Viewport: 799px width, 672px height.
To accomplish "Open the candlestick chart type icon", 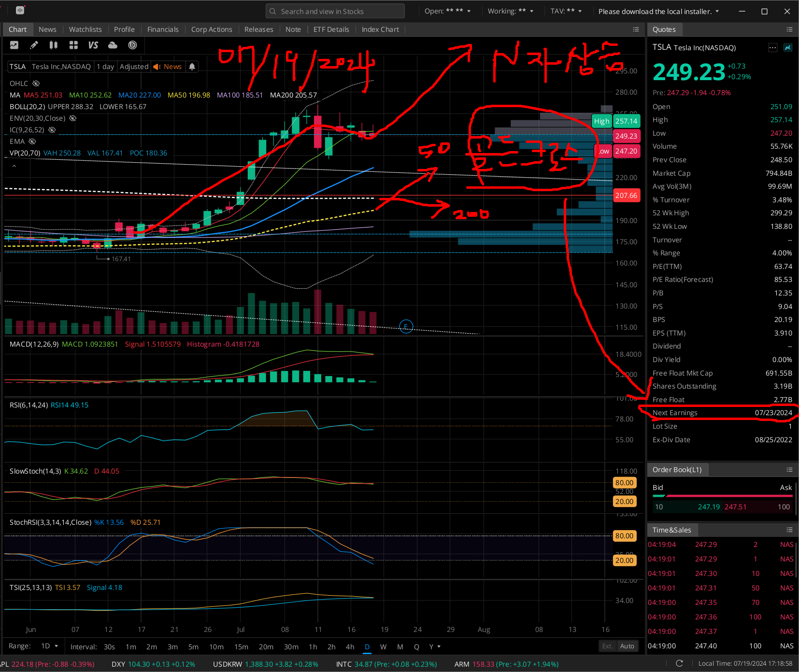I will (54, 45).
